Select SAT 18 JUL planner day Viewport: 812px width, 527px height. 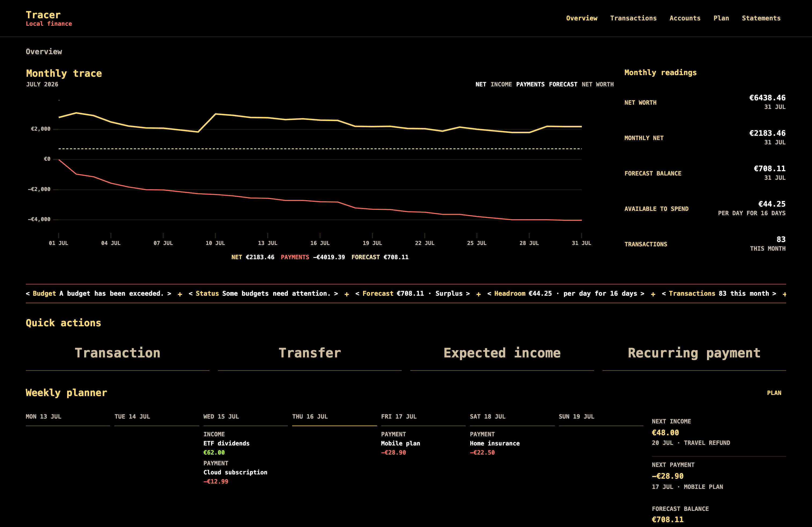[x=488, y=416]
